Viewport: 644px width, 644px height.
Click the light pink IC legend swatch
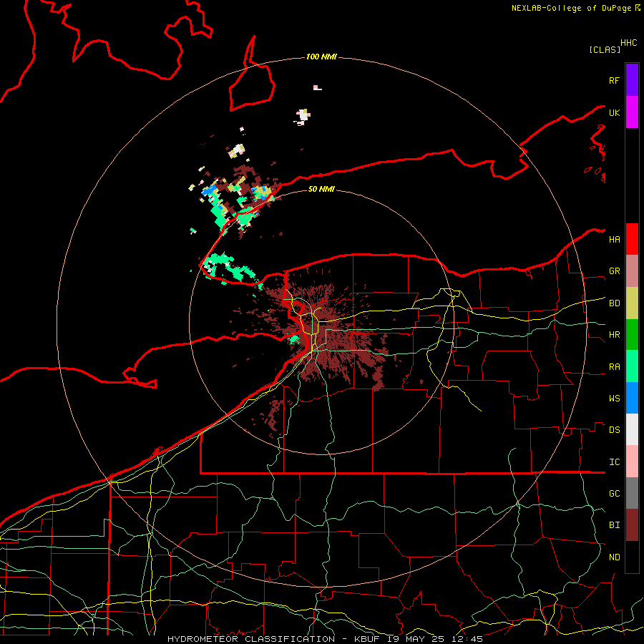[x=632, y=462]
